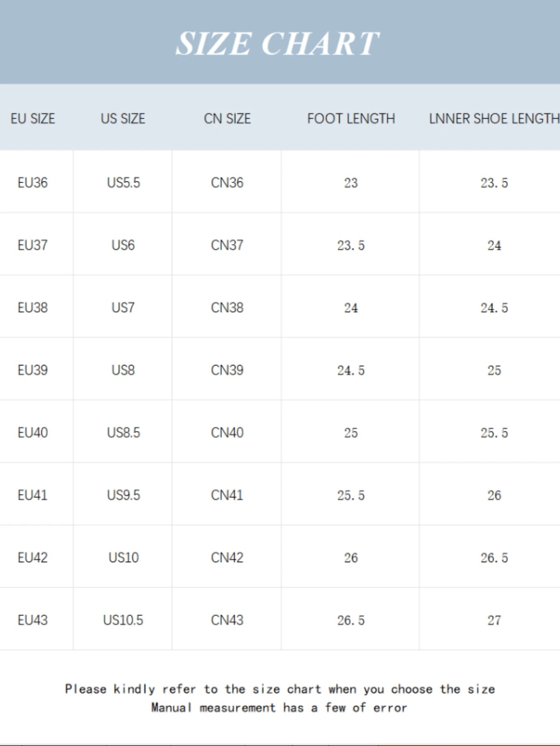Click the CN40 cell
560x746 pixels.
click(x=227, y=433)
